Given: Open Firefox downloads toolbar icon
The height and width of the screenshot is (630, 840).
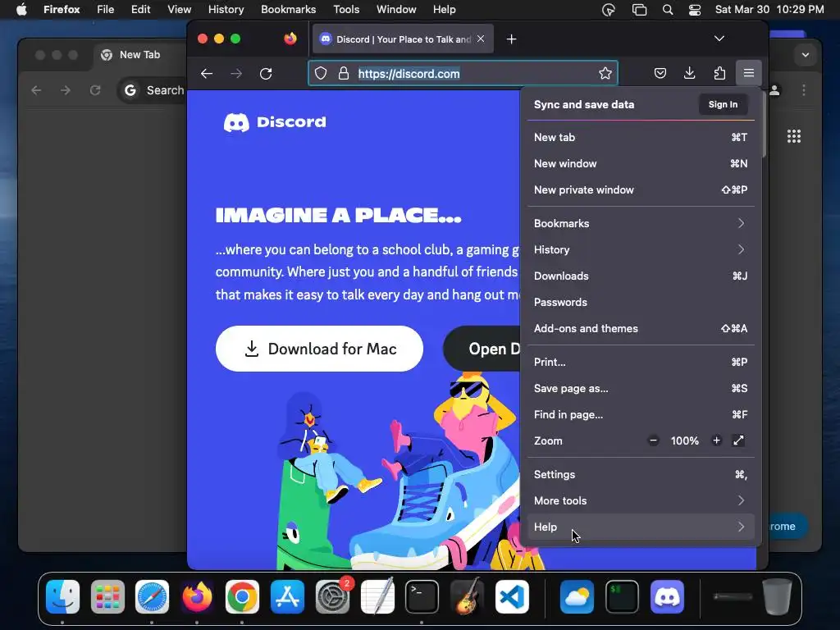Looking at the screenshot, I should pyautogui.click(x=689, y=73).
